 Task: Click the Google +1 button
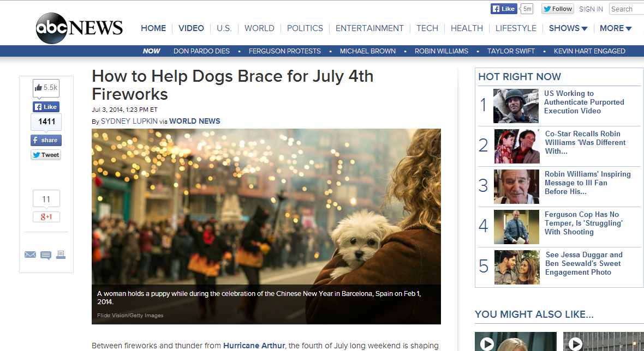tap(46, 217)
